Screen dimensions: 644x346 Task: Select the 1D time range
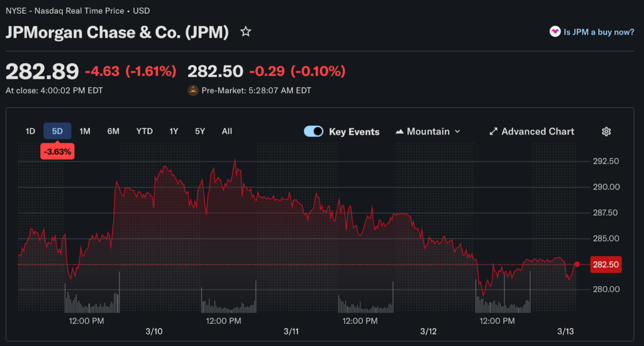point(30,131)
